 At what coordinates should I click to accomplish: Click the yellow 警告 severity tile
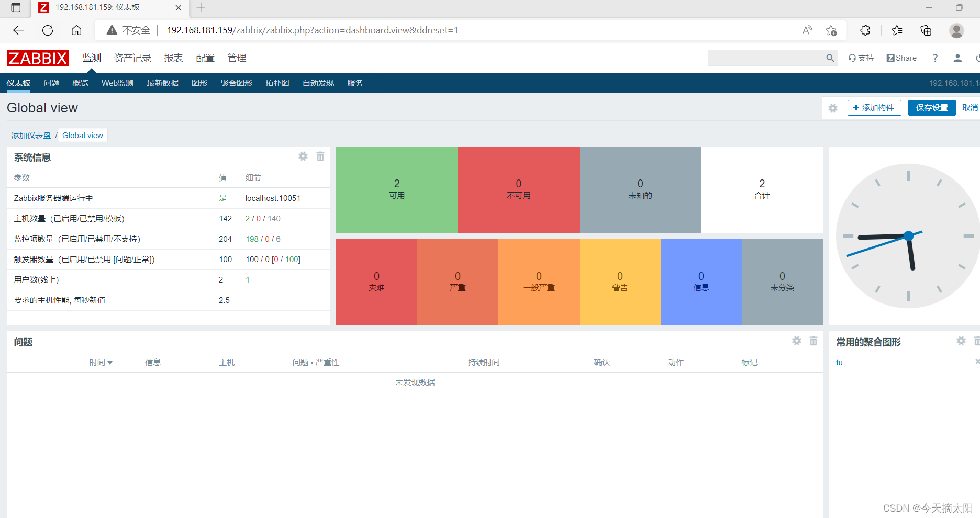coord(620,282)
